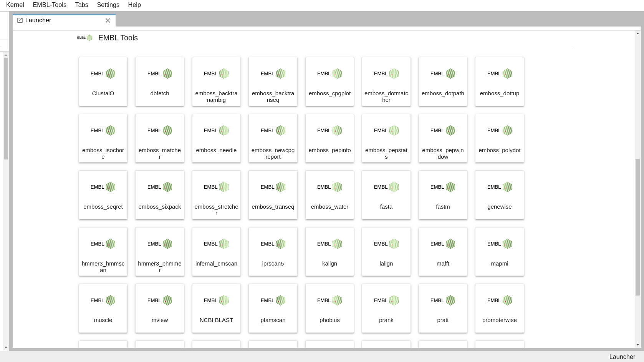Click the left sidebar scroll down arrow
644x362 pixels.
point(6,347)
